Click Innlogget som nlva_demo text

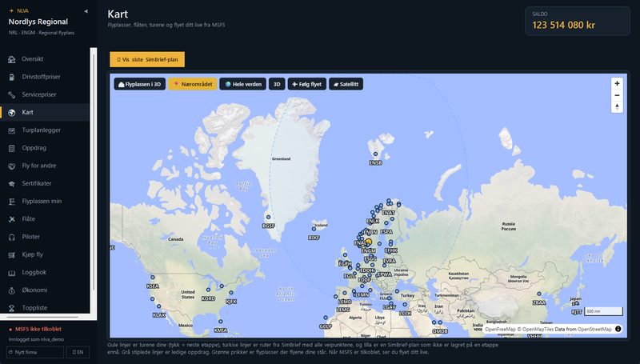36,339
